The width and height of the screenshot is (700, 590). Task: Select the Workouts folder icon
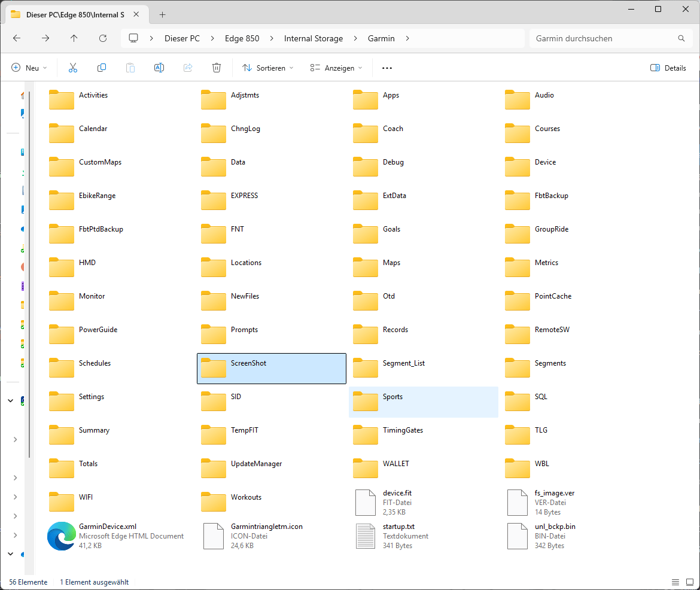pos(214,501)
